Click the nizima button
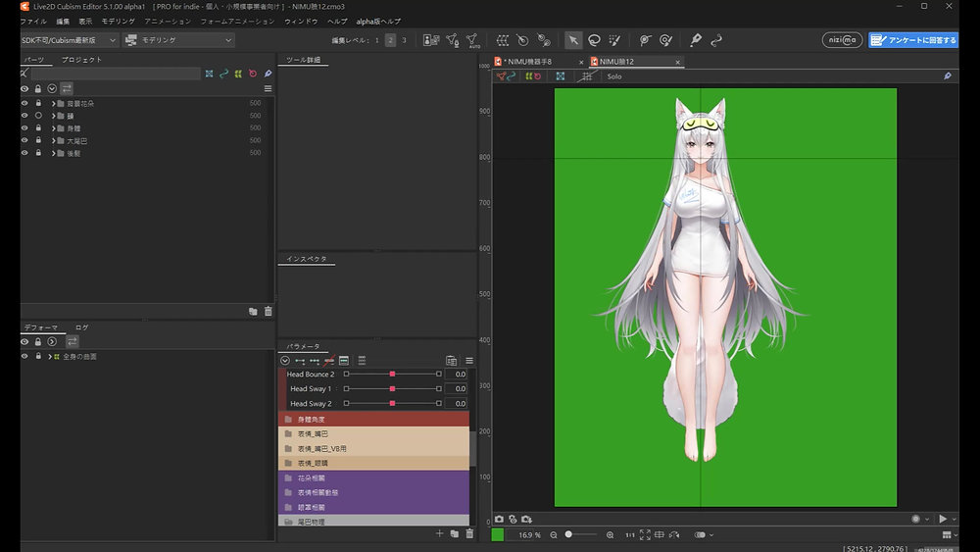 tap(842, 40)
